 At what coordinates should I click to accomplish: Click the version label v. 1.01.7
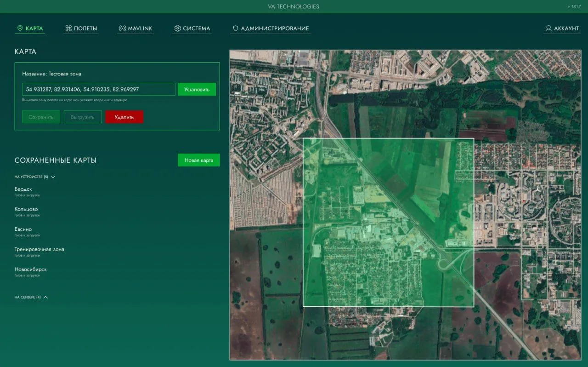[574, 6]
